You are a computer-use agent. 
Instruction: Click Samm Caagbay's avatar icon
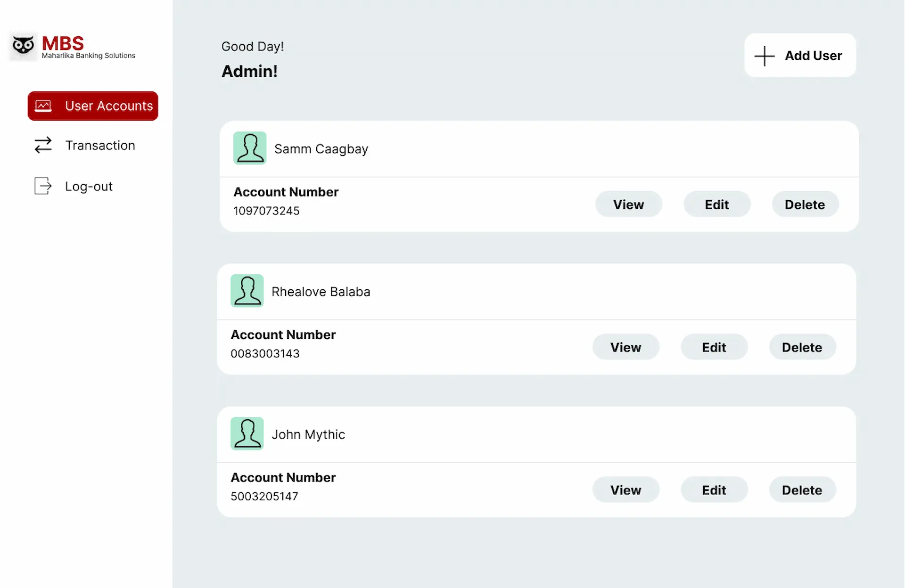point(250,148)
